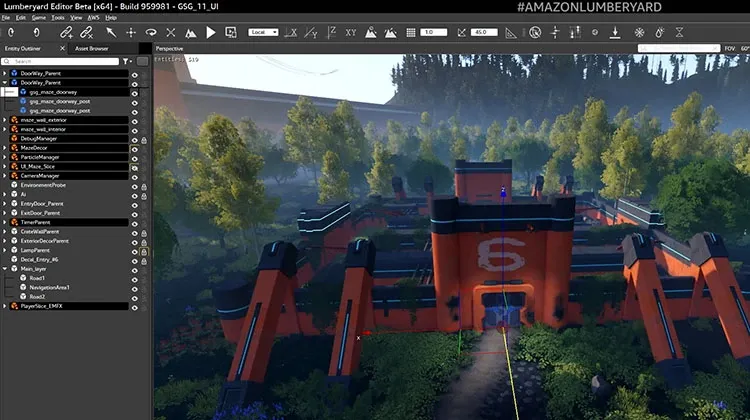Viewport: 750px width, 420px height.
Task: Open the Tools menu
Action: coord(58,18)
